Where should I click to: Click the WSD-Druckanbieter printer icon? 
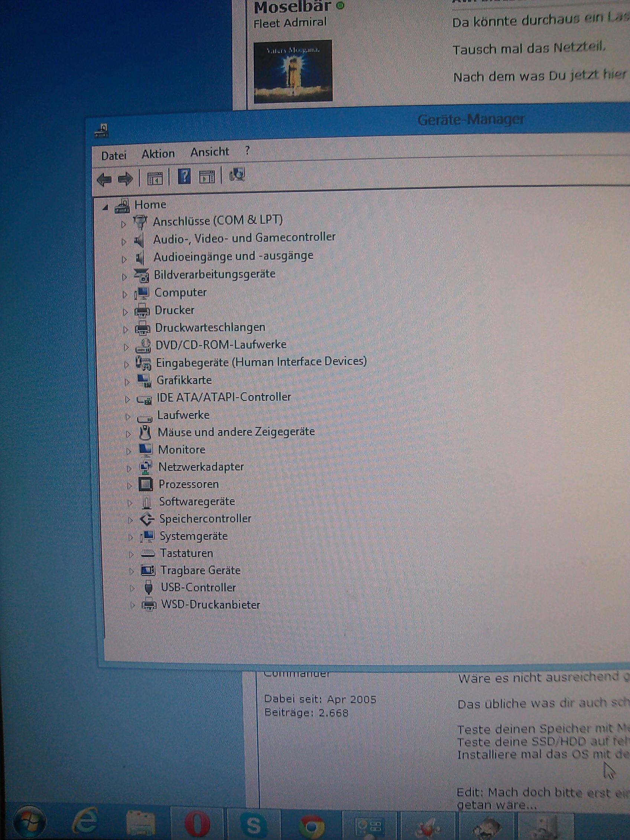(x=149, y=604)
